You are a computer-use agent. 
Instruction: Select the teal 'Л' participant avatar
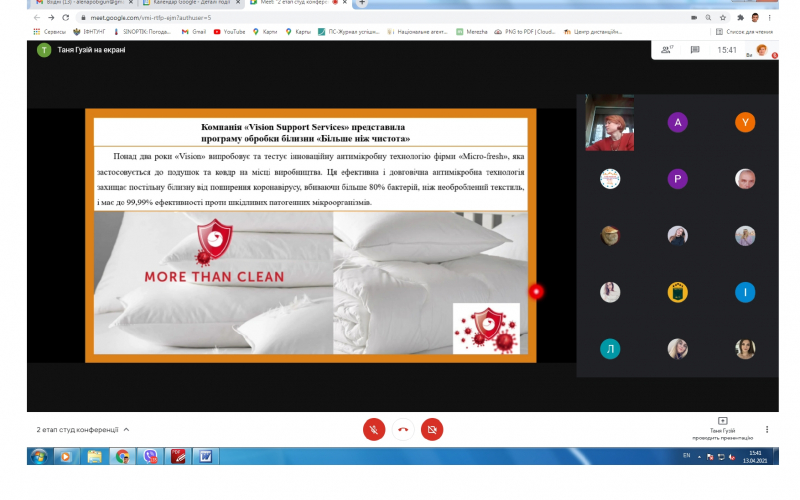610,349
